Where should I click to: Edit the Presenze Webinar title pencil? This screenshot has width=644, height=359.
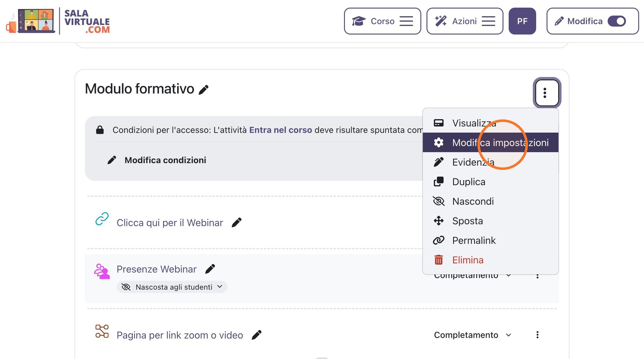tap(210, 269)
